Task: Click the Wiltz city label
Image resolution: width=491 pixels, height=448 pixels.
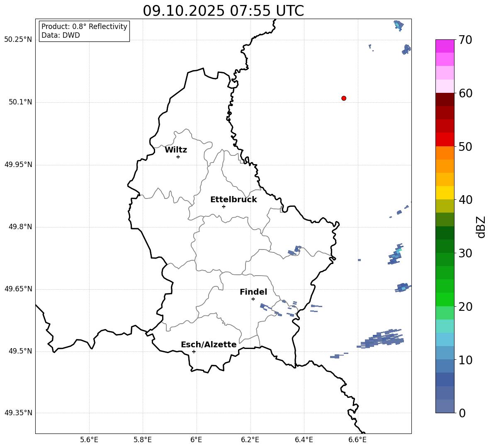Action: tap(176, 150)
